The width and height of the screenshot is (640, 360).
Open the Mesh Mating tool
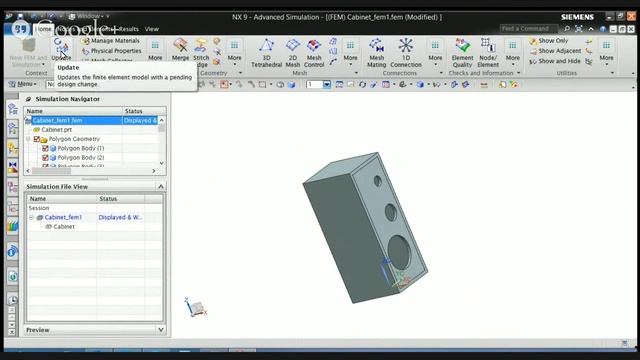click(376, 53)
